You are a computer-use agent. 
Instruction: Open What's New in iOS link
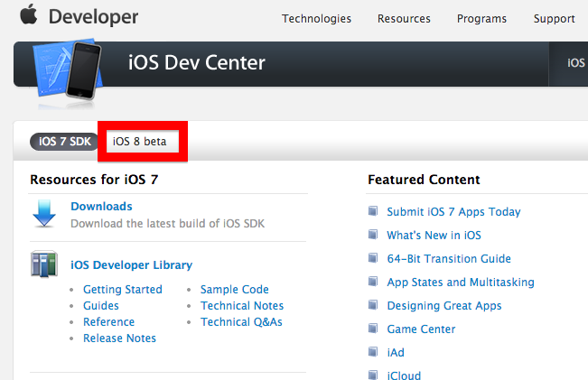434,235
